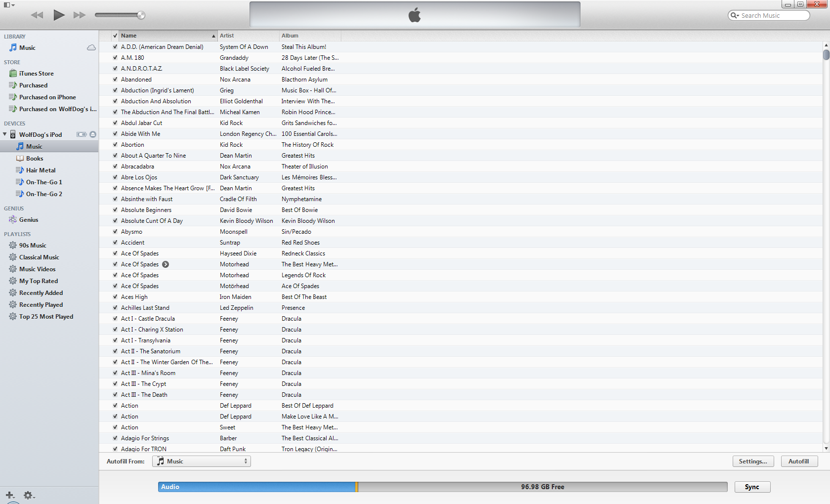Click the battery icon beside WolfDog's iPod
Viewport: 830px width, 504px height.
[x=82, y=134]
